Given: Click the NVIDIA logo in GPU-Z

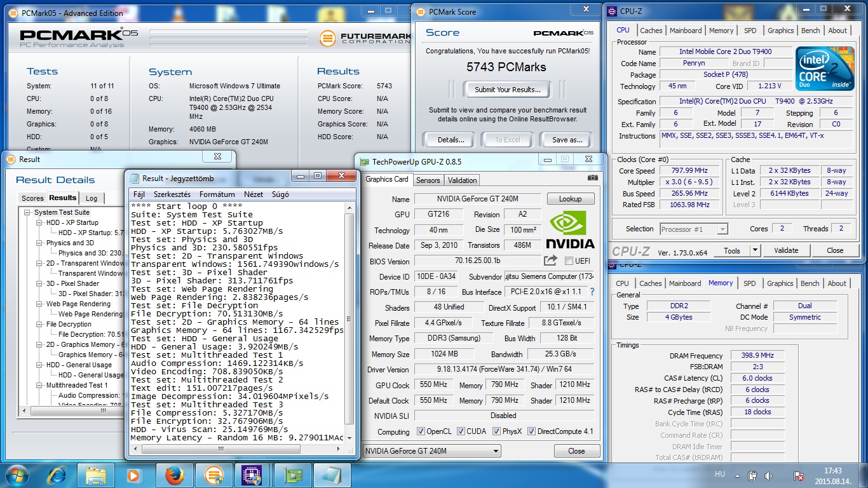Looking at the screenshot, I should (x=570, y=230).
